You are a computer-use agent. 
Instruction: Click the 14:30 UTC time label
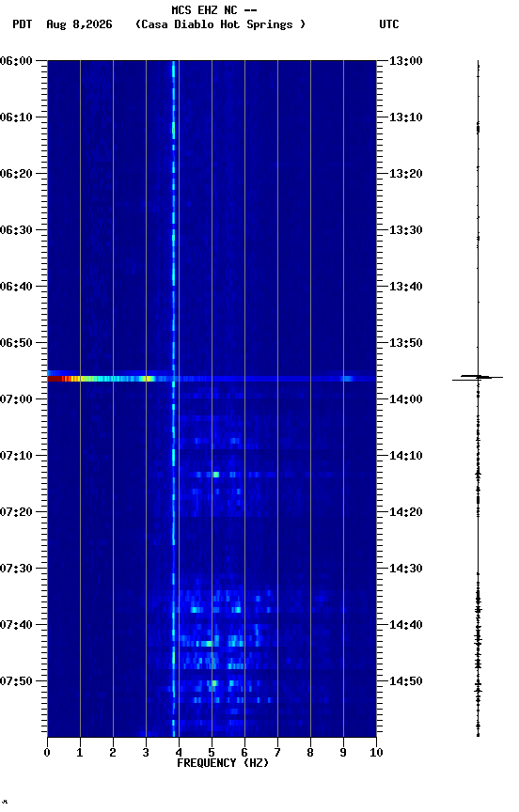point(406,569)
